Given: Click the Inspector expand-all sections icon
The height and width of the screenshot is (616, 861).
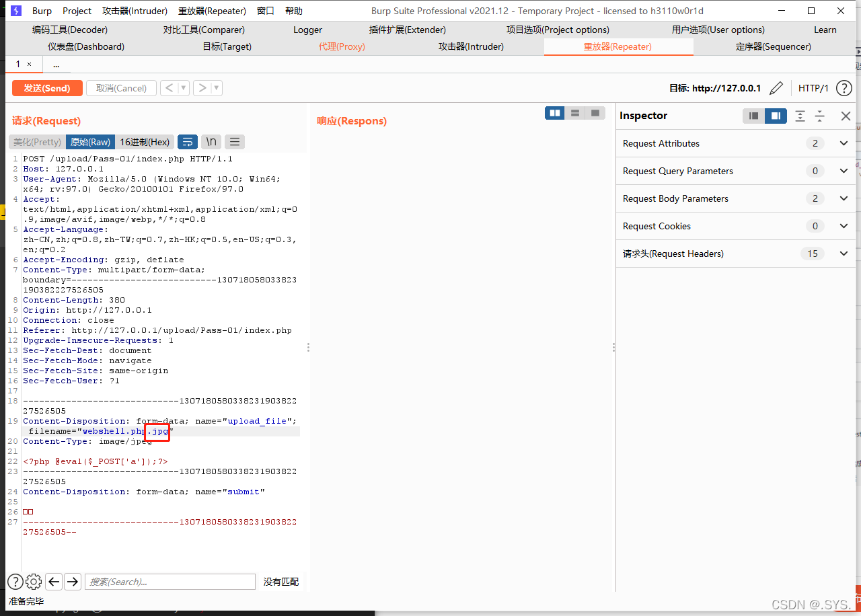Looking at the screenshot, I should coord(800,116).
